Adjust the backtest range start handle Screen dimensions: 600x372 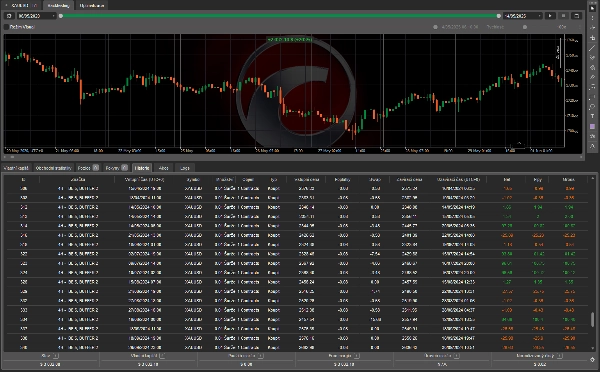(61, 16)
